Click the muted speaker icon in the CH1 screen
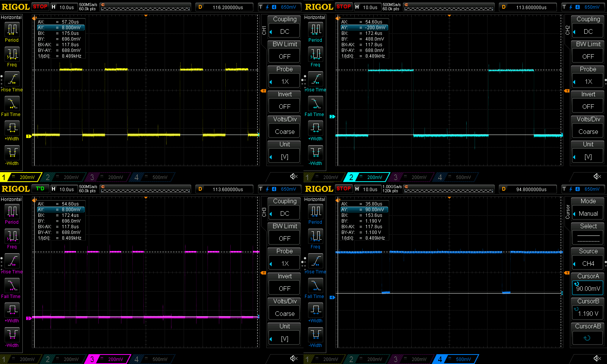 tap(294, 176)
